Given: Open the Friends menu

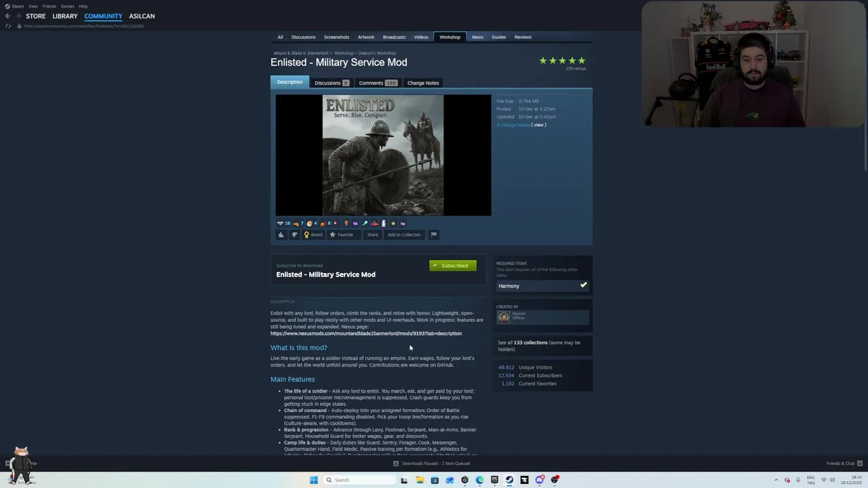Looking at the screenshot, I should [50, 6].
